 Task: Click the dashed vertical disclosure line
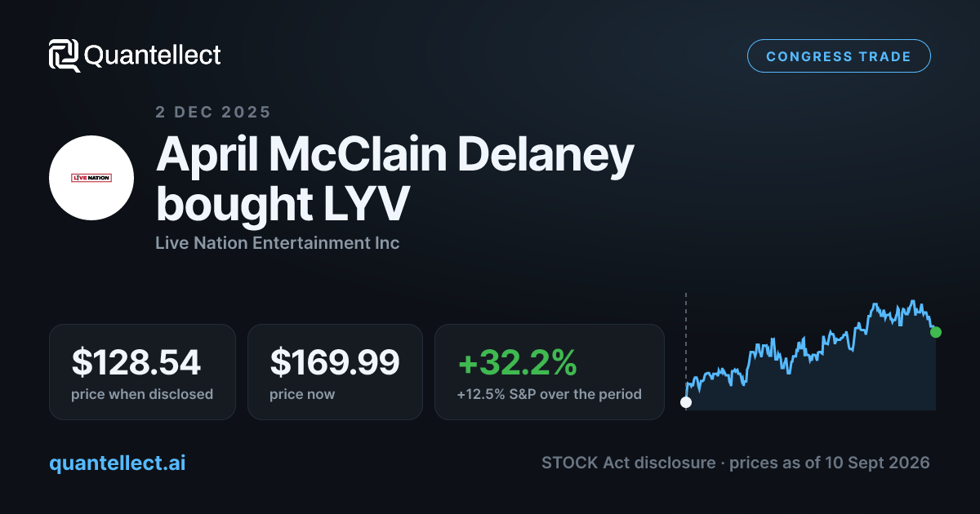point(686,344)
